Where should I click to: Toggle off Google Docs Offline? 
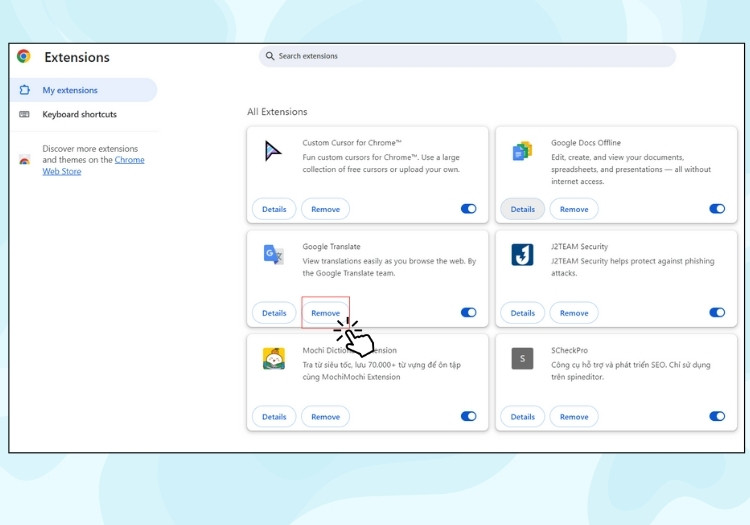[717, 208]
